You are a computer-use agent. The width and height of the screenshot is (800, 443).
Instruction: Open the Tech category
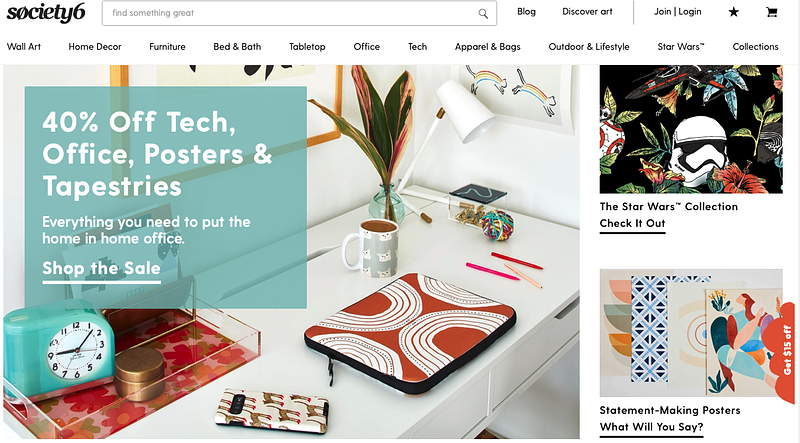pos(417,46)
